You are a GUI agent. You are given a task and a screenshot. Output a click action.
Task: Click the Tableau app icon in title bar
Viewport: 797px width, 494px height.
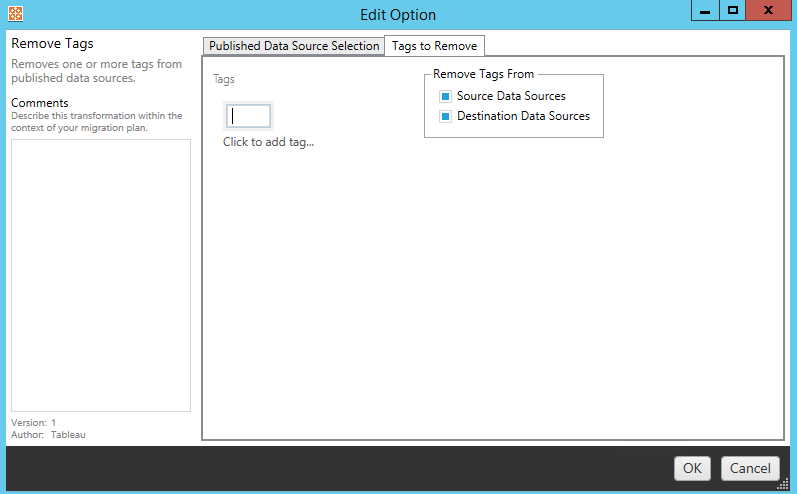pyautogui.click(x=15, y=15)
